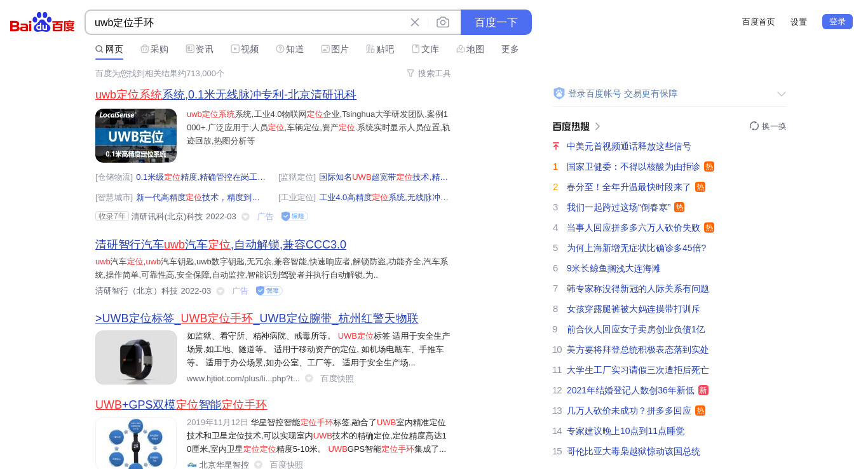Click the 换一换 refresh icon
The image size is (868, 469).
click(754, 126)
